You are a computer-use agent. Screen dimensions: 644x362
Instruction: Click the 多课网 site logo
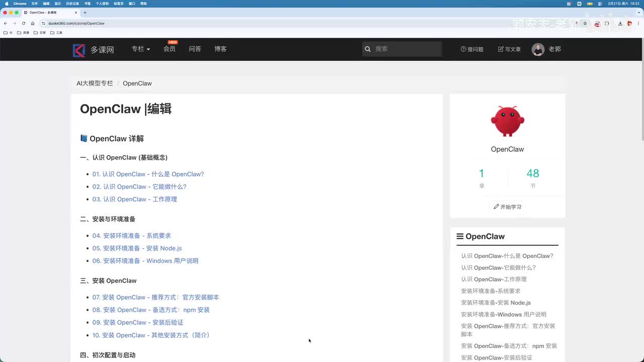tap(94, 50)
